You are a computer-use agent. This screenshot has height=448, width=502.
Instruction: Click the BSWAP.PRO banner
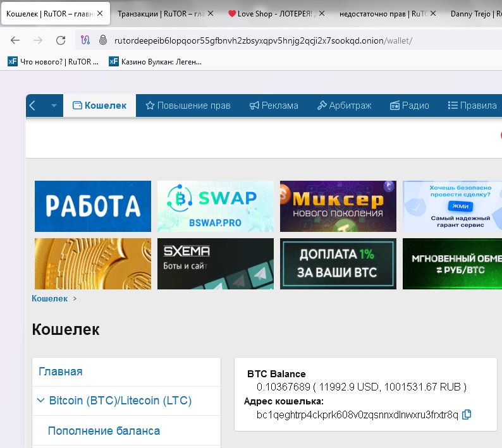coord(215,206)
